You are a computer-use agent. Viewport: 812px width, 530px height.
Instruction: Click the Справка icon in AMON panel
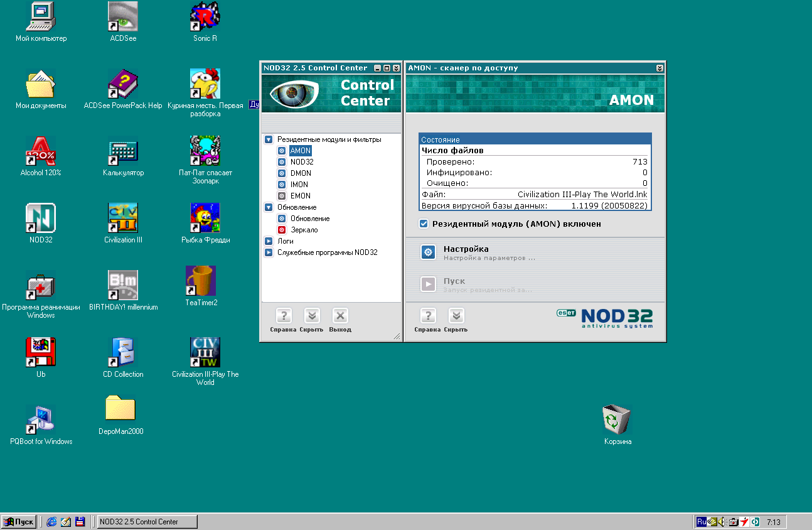[427, 316]
